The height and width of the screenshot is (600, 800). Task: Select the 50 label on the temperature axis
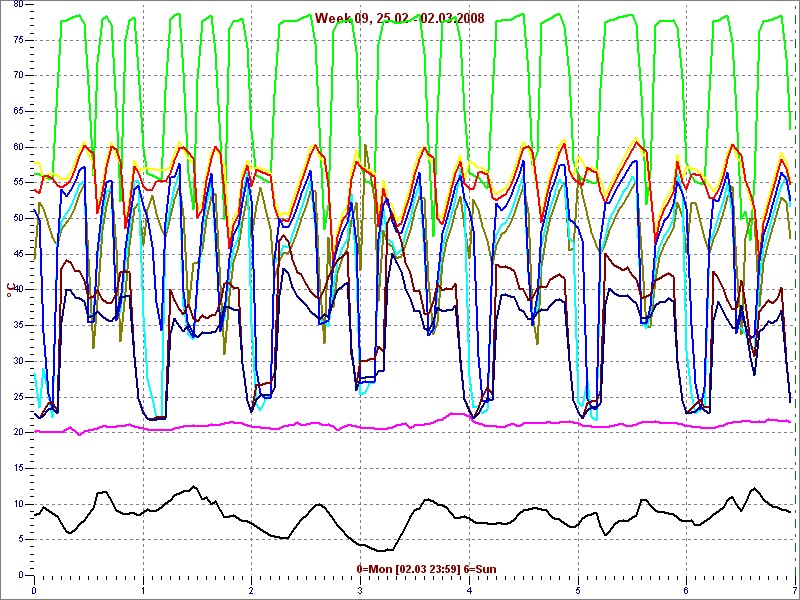point(18,218)
